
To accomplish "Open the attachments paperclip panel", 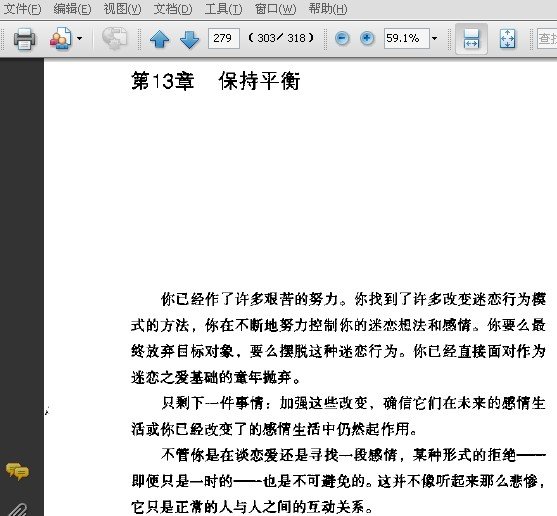I will [x=18, y=509].
